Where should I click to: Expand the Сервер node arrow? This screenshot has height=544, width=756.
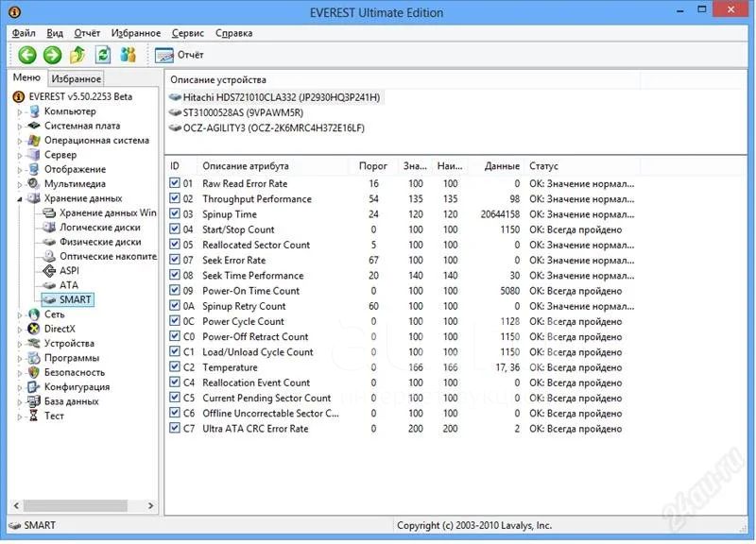click(20, 156)
